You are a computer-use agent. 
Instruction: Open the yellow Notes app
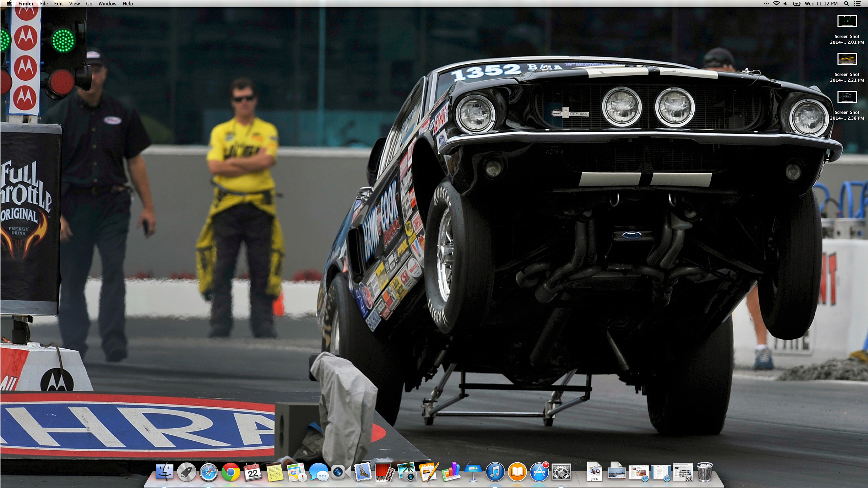pyautogui.click(x=275, y=472)
